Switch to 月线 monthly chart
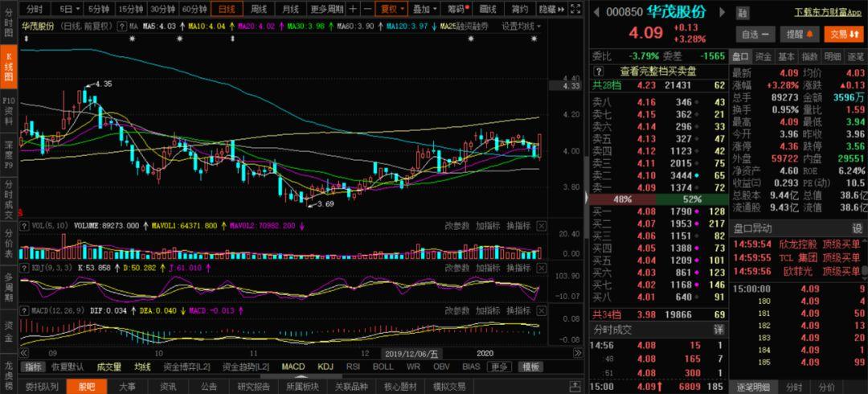868x394 pixels. tap(290, 9)
